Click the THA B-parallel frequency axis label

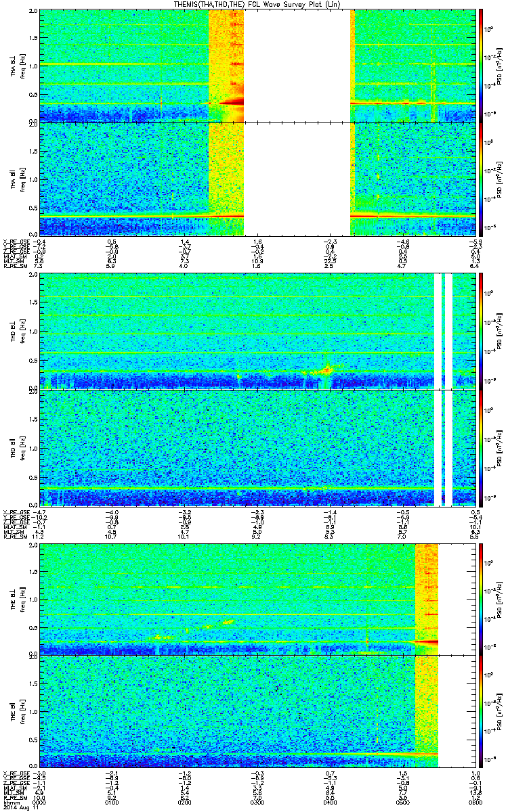[17, 178]
